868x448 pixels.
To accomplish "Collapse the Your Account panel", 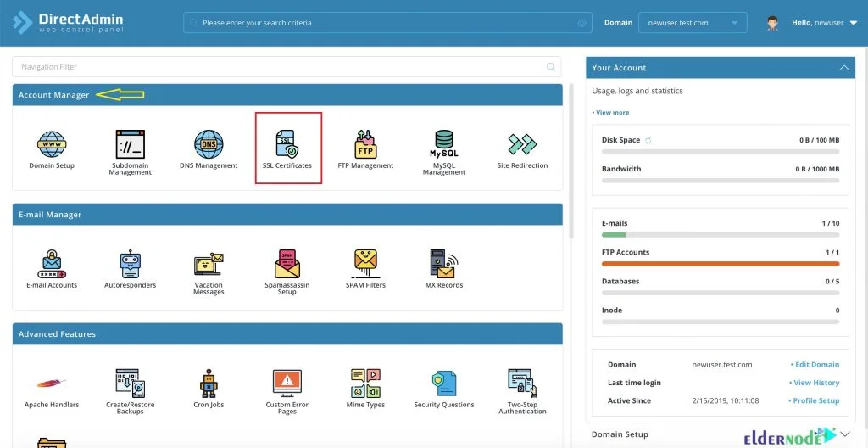I will (843, 68).
